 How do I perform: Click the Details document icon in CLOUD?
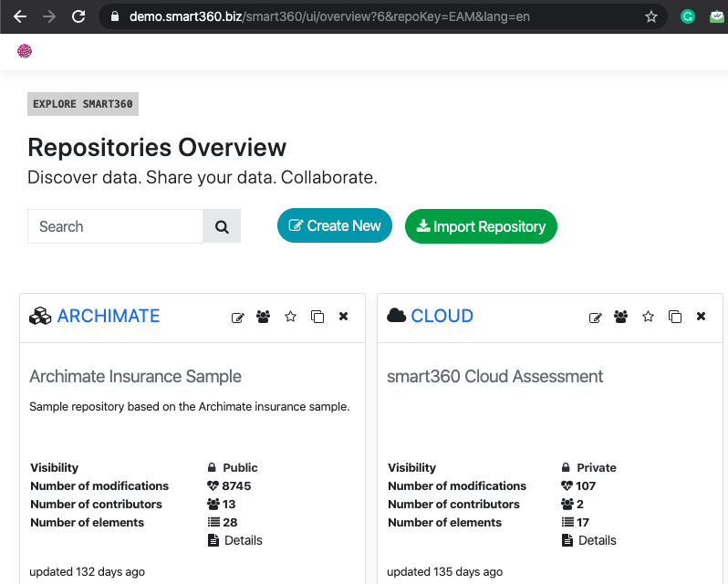click(567, 540)
